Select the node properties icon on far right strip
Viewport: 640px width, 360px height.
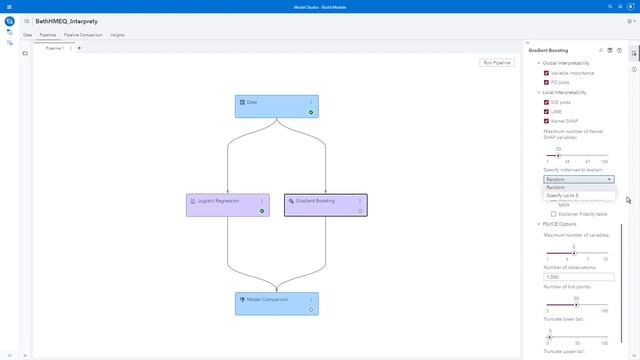click(634, 53)
